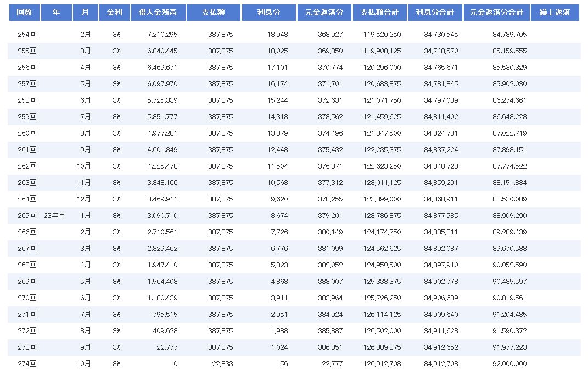This screenshot has width=588, height=387.
Task: Click the 12月 month cell
Action: [x=85, y=199]
